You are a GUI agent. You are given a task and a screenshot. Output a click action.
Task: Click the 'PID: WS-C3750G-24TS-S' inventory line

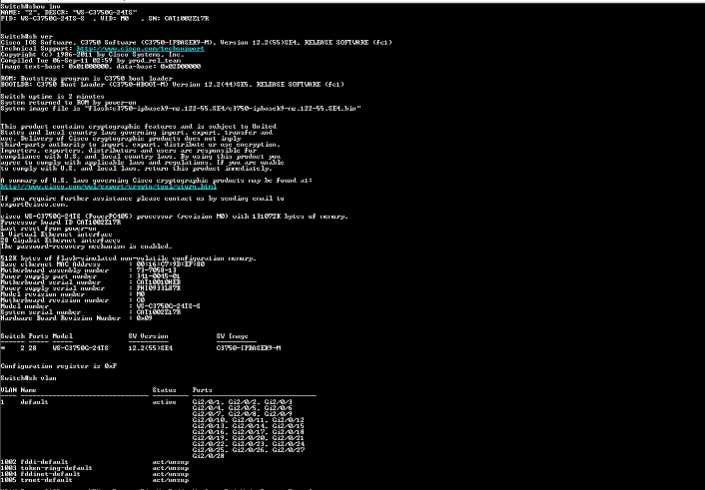pos(105,18)
